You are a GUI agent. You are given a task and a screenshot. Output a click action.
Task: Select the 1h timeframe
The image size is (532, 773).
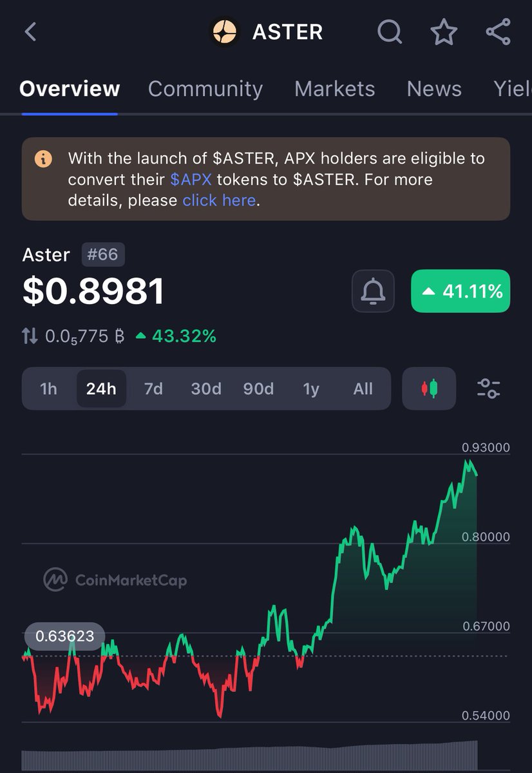pyautogui.click(x=48, y=388)
